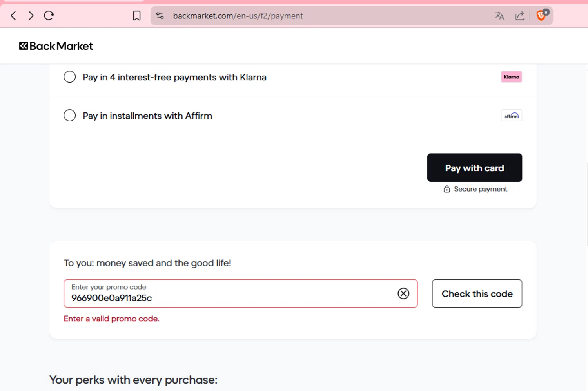This screenshot has height=391, width=588.
Task: Open the Brave Shields lion icon
Action: click(541, 15)
